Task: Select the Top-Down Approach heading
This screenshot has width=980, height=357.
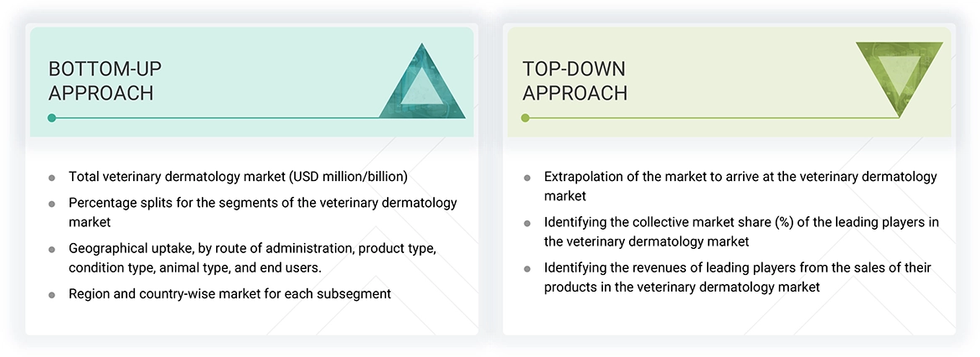Action: point(575,80)
